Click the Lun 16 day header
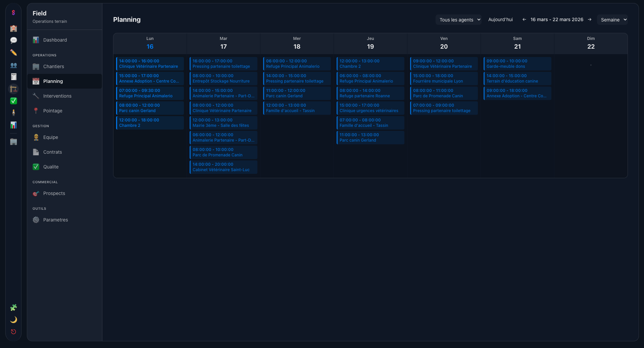This screenshot has width=644, height=348. pos(150,43)
